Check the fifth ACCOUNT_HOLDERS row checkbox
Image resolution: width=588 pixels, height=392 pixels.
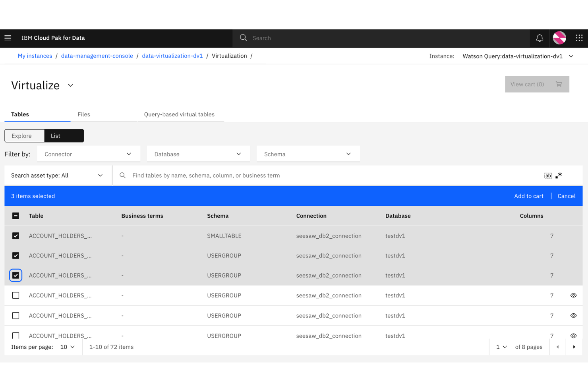16,316
